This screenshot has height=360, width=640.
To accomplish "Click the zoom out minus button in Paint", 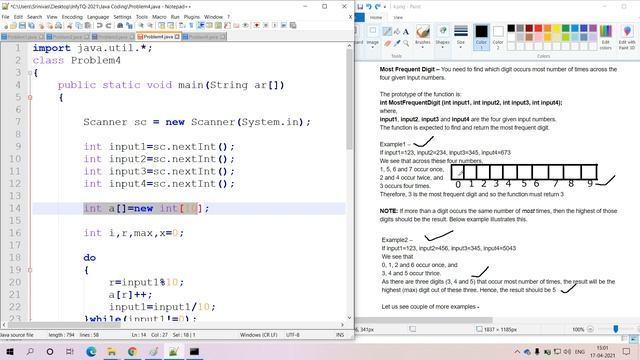I will (x=590, y=329).
